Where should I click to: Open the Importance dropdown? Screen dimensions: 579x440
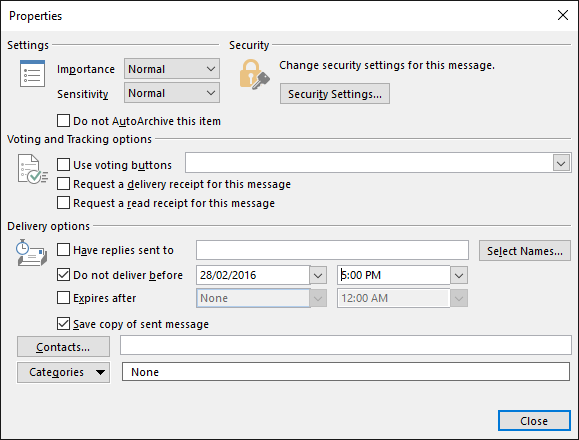point(172,69)
